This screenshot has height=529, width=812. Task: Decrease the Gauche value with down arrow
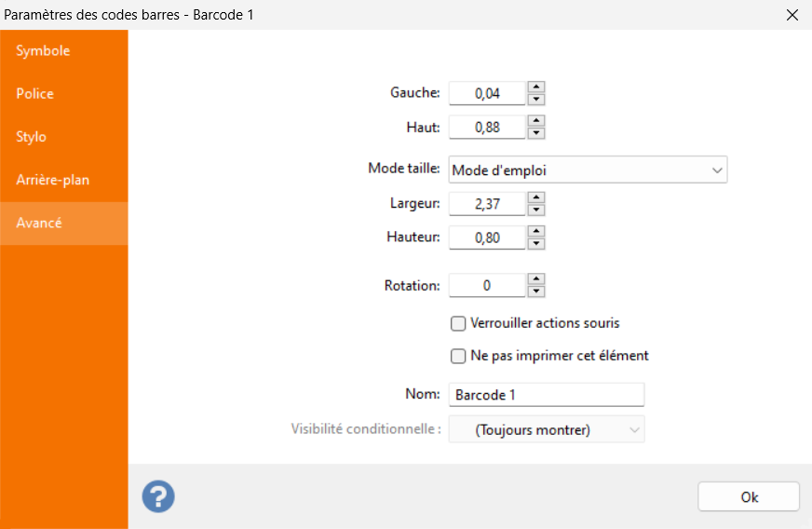tap(536, 100)
